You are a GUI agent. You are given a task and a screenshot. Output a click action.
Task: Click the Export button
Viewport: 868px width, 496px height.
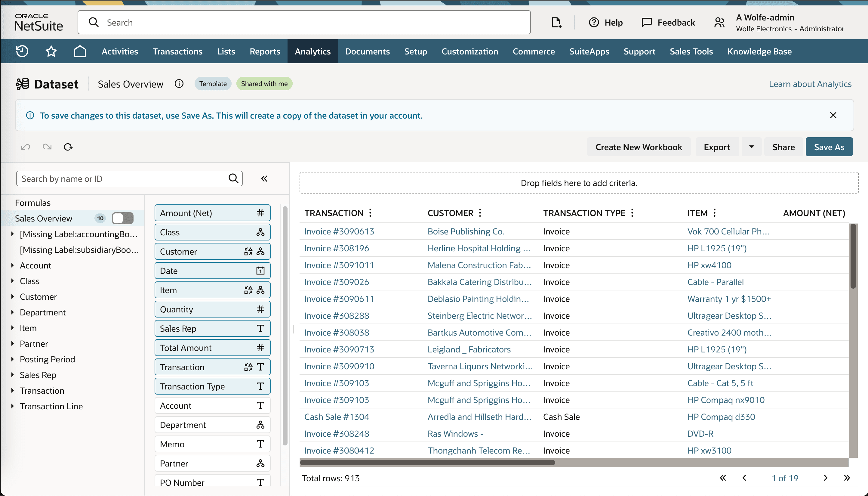[x=717, y=147]
